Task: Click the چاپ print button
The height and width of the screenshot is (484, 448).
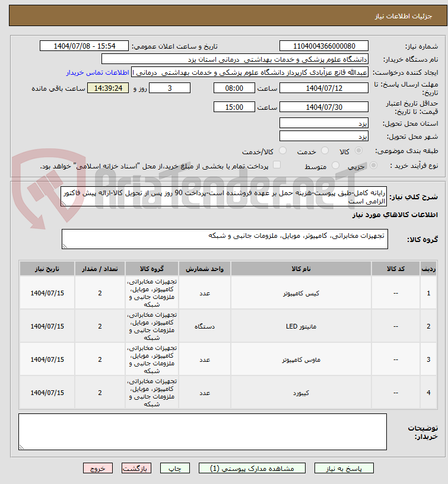Action: 175,468
